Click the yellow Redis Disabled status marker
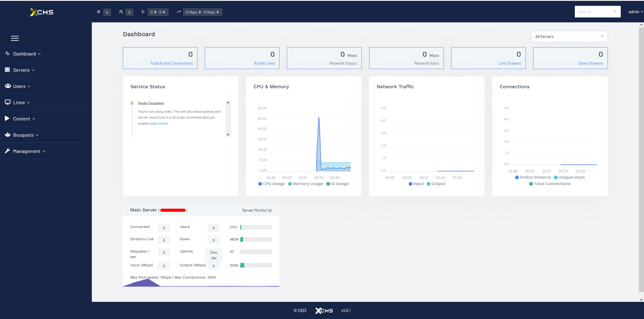The height and width of the screenshot is (319, 644). pyautogui.click(x=132, y=103)
